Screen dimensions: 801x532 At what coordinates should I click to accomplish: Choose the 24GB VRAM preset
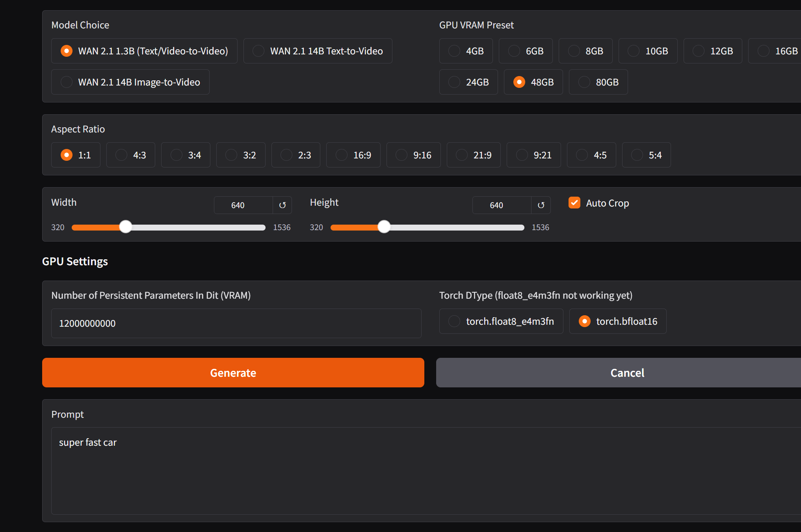click(454, 82)
